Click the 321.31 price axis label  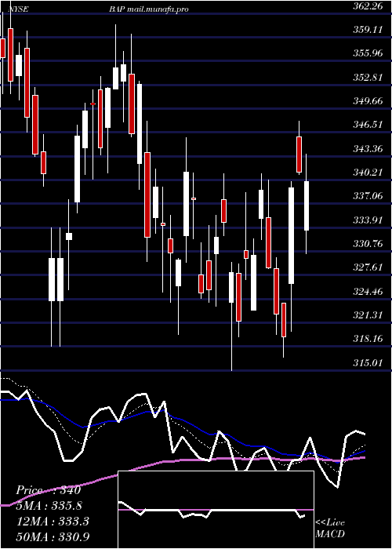(367, 315)
